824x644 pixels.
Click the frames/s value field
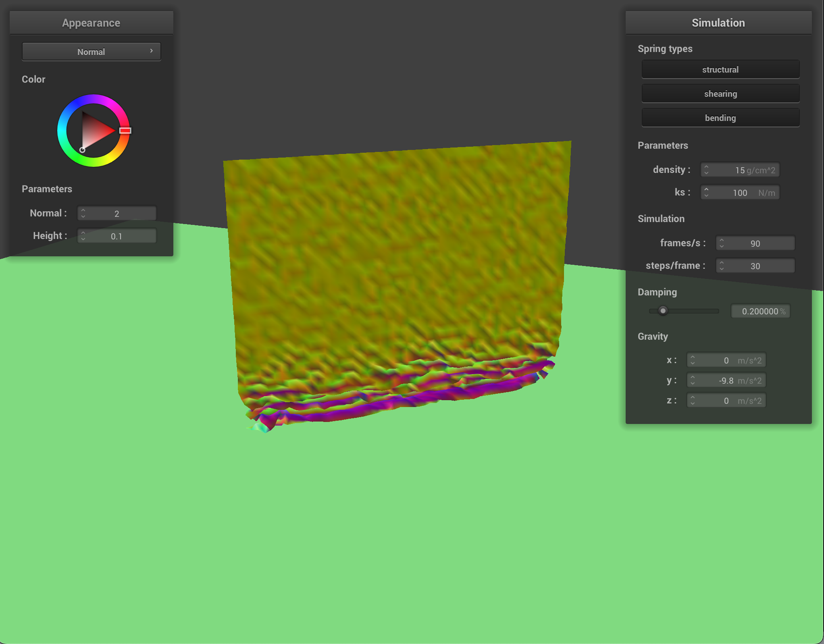(755, 243)
